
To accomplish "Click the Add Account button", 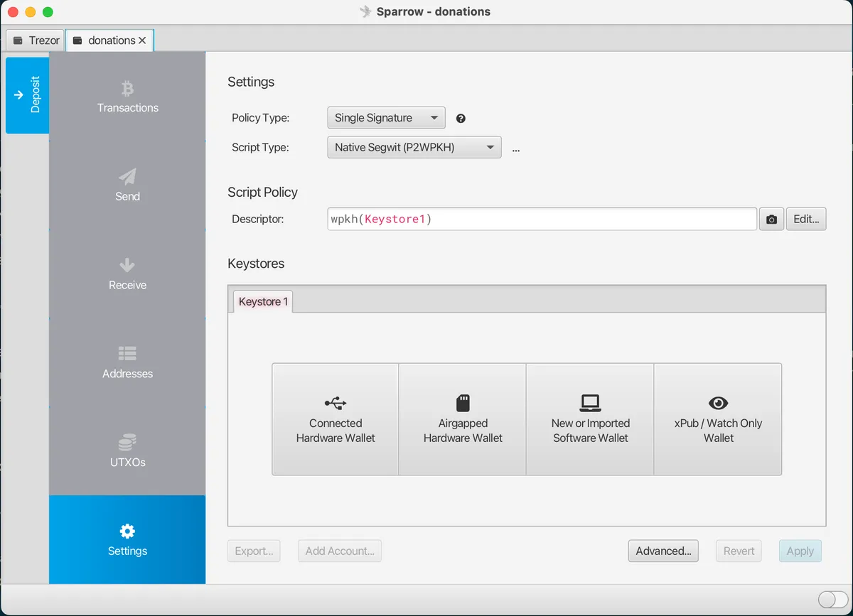I will click(340, 551).
